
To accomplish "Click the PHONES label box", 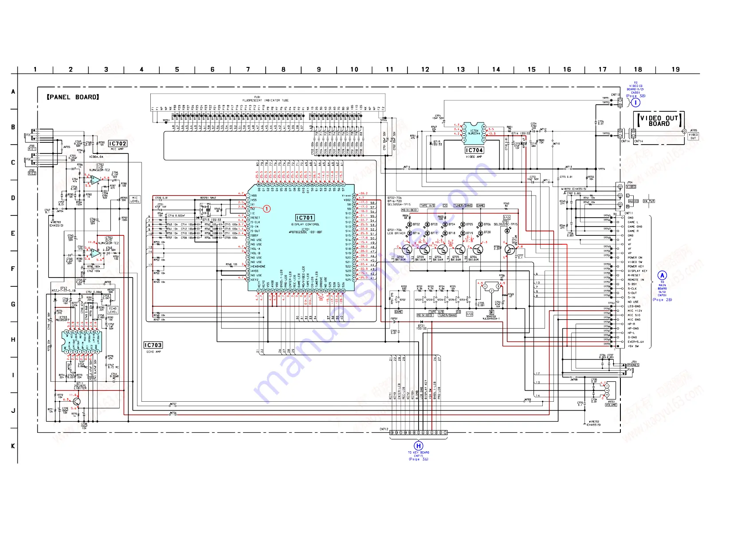I will coord(633,365).
